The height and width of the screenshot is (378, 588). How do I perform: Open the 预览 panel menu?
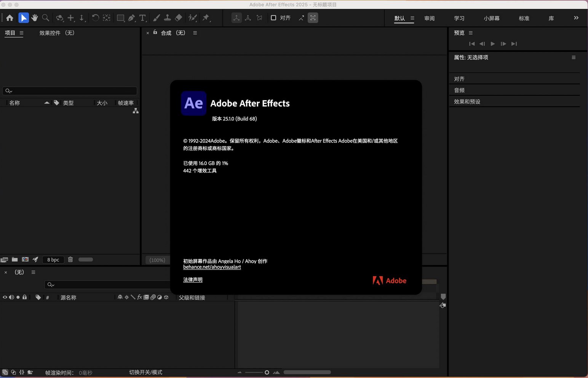click(471, 33)
